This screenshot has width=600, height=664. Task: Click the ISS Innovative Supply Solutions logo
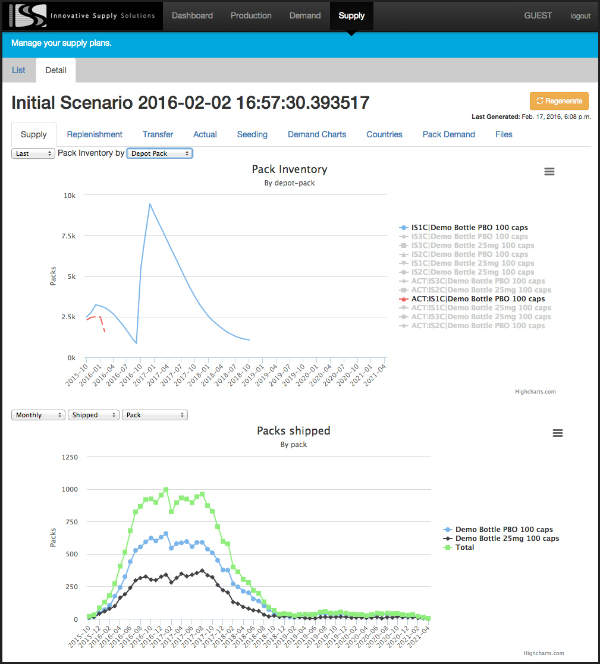pyautogui.click(x=80, y=16)
